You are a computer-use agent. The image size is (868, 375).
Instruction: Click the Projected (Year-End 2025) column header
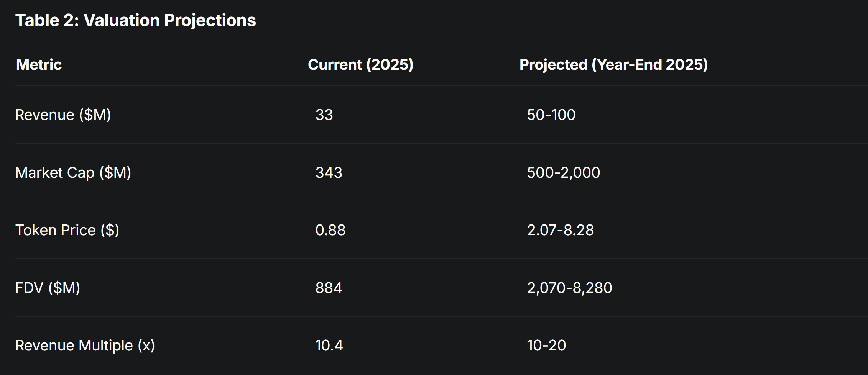613,64
